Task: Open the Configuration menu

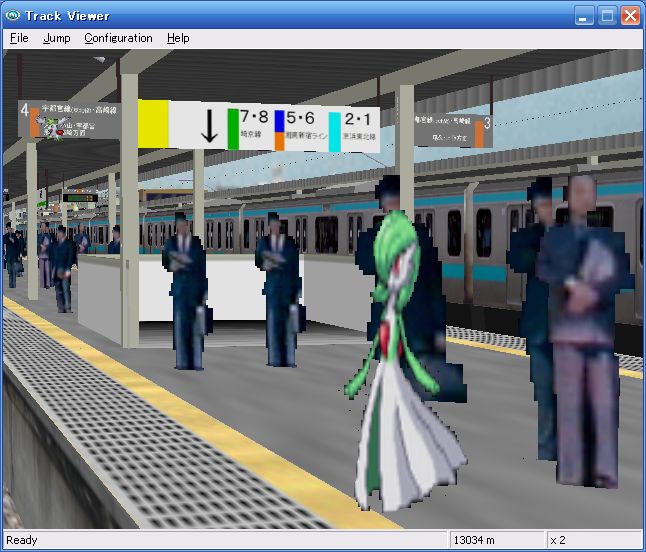Action: (x=118, y=38)
